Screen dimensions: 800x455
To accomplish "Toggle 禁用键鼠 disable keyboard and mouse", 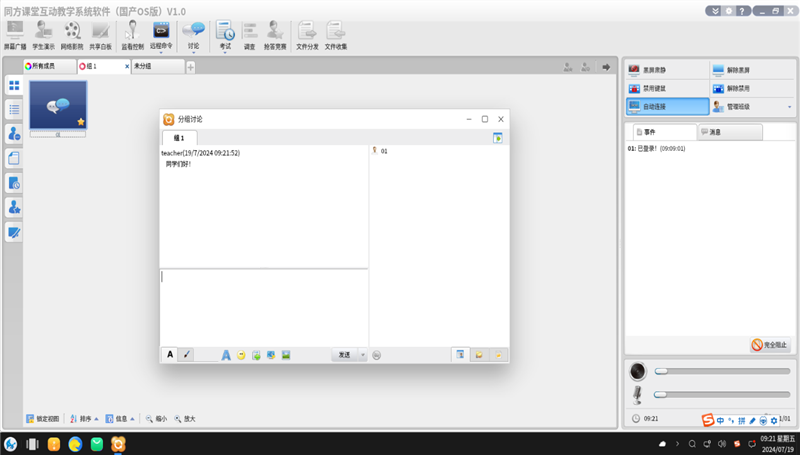I will [x=665, y=88].
